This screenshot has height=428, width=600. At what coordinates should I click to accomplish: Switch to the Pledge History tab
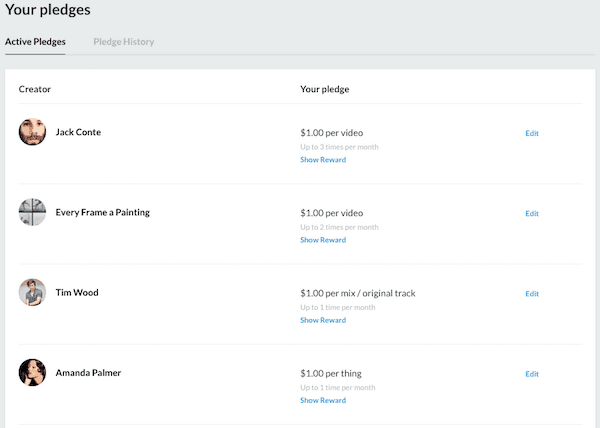(123, 42)
